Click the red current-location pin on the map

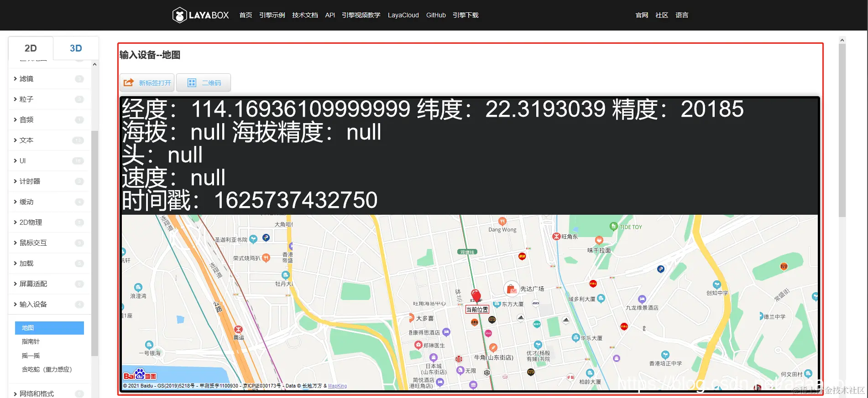[x=476, y=296]
